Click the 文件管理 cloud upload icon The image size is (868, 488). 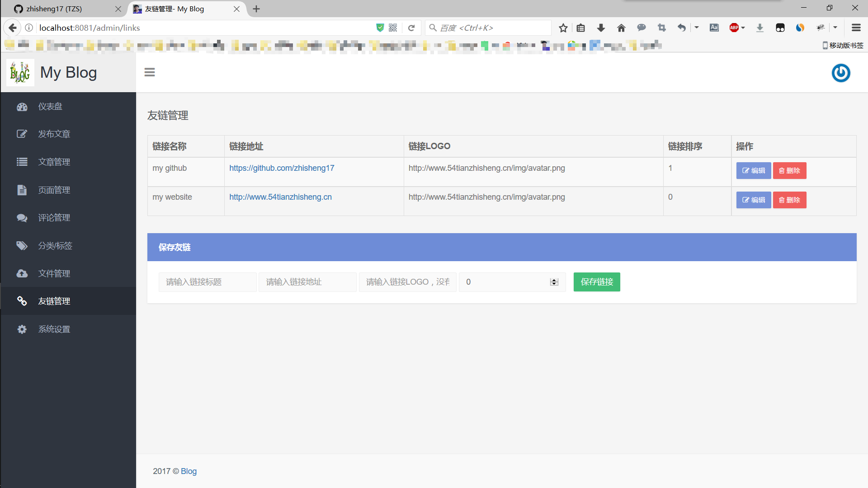click(22, 274)
